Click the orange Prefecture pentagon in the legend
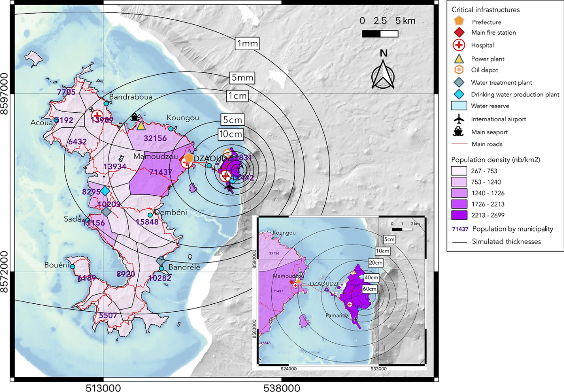 coord(459,22)
